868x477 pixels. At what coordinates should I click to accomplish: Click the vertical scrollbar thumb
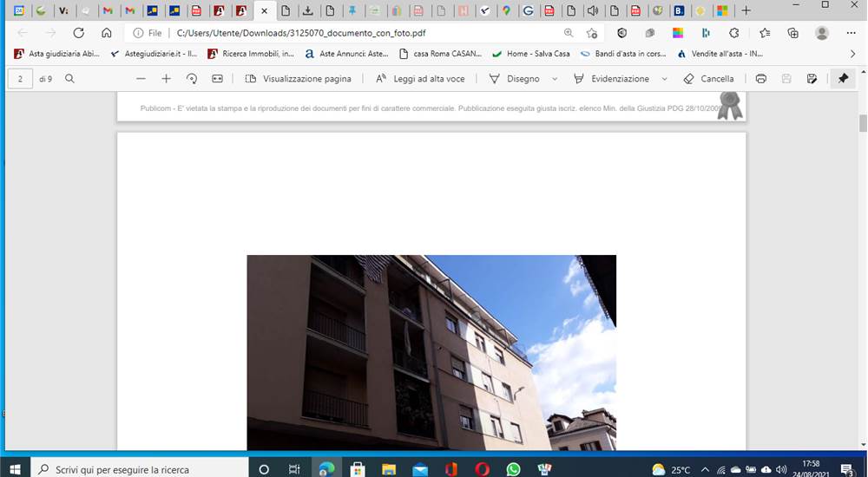863,123
